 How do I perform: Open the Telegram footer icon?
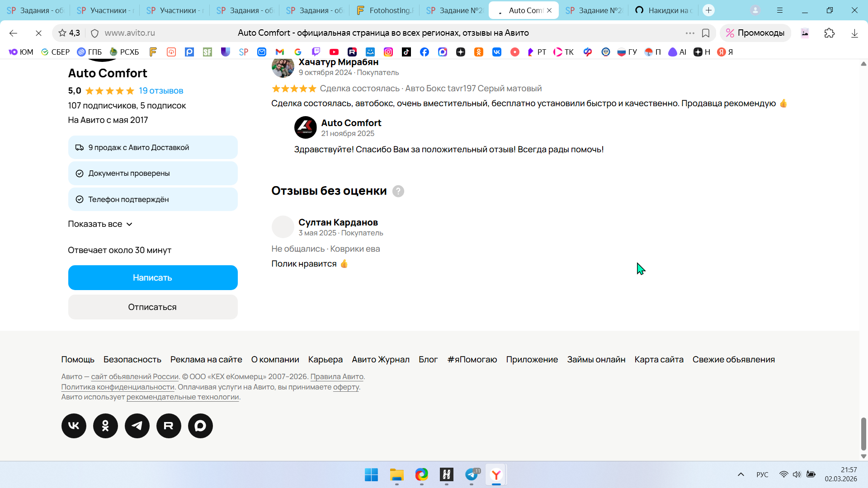point(137,426)
